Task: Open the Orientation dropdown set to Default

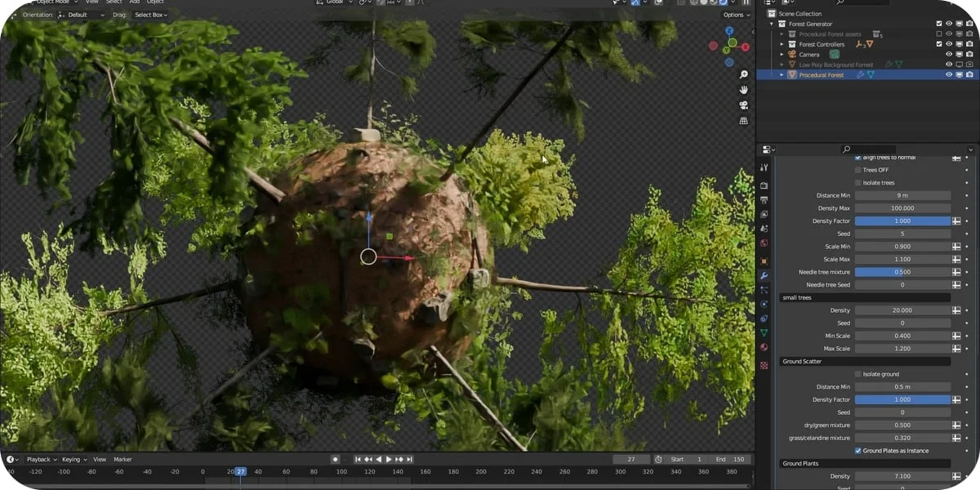Action: [x=86, y=15]
